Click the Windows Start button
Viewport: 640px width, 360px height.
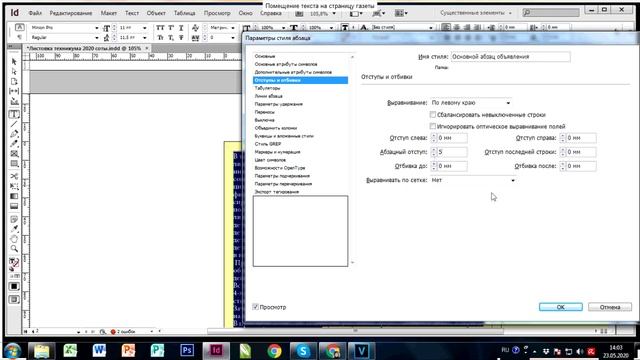[12, 351]
